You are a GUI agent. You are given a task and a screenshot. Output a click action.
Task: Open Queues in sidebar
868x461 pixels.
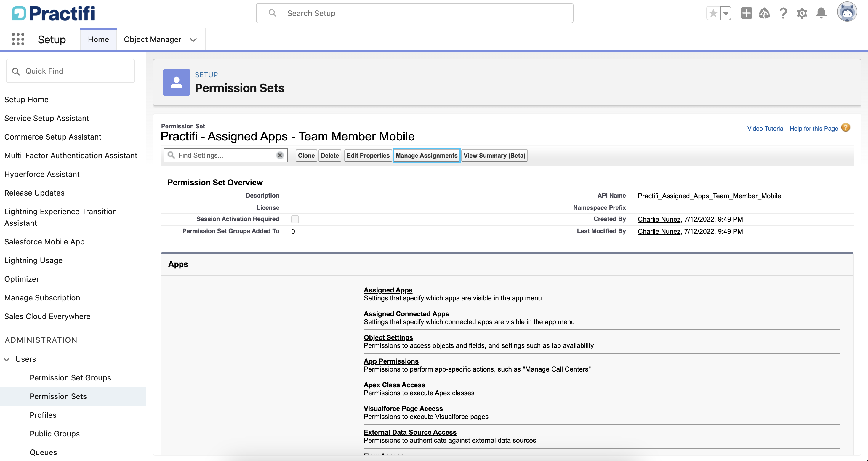43,453
